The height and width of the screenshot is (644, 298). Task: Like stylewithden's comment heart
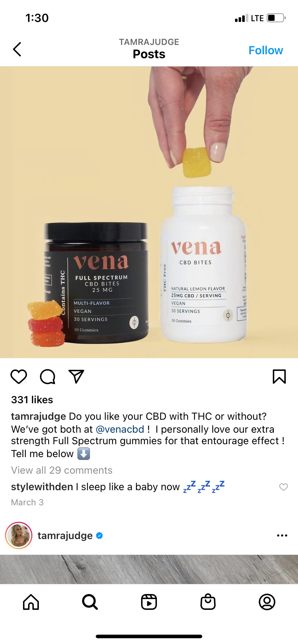click(284, 487)
